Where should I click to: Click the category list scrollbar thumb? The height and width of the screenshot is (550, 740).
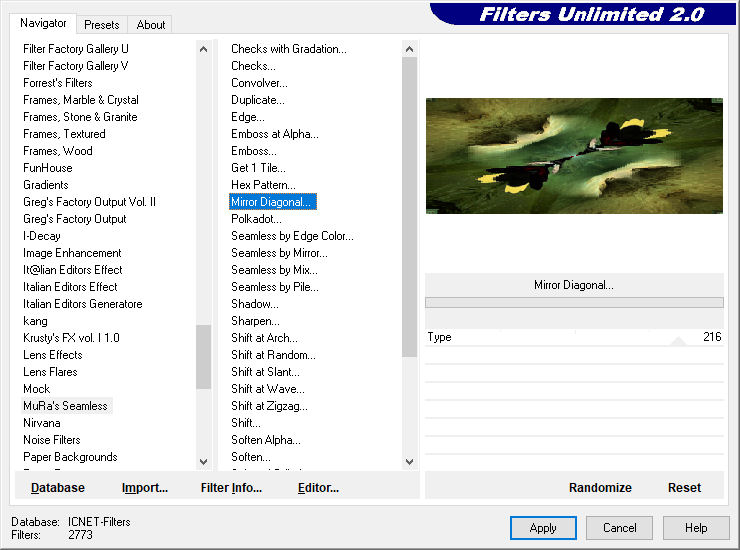pyautogui.click(x=203, y=356)
